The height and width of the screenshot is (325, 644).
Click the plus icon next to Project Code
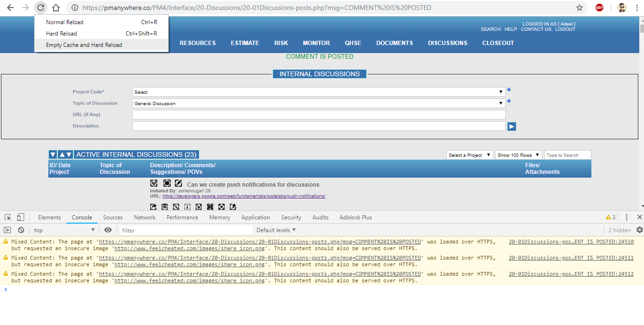tap(509, 90)
